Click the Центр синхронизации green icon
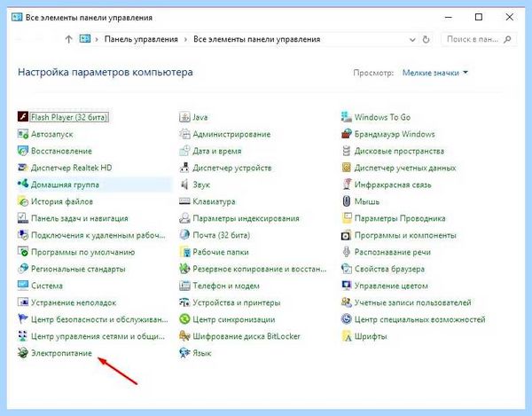The image size is (532, 416). (184, 319)
